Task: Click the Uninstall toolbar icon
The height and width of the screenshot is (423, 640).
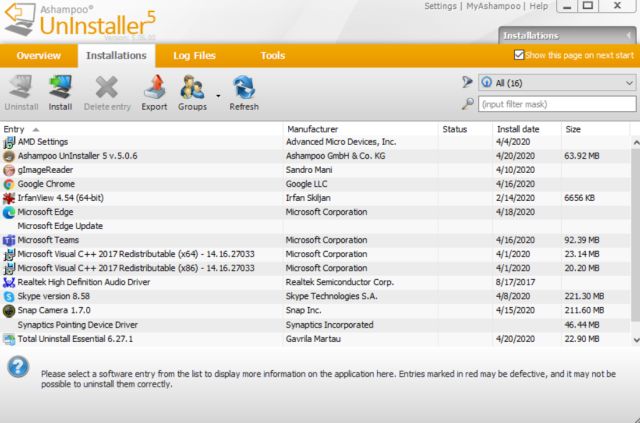Action: [x=21, y=89]
